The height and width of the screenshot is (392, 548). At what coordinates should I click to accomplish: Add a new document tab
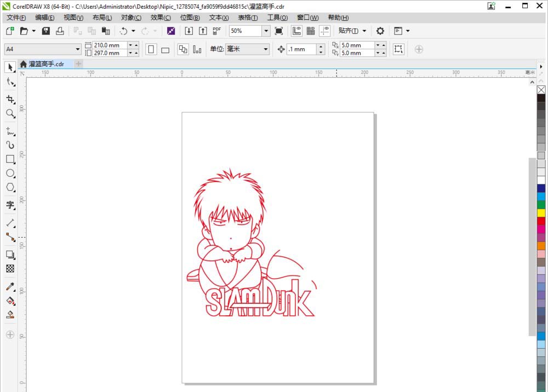[78, 64]
